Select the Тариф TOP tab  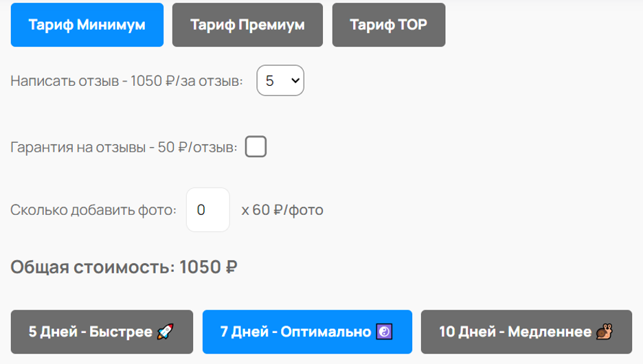(389, 25)
